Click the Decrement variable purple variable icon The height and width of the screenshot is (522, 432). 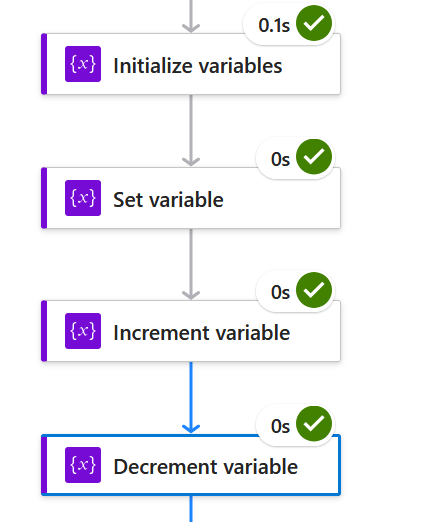(x=83, y=465)
